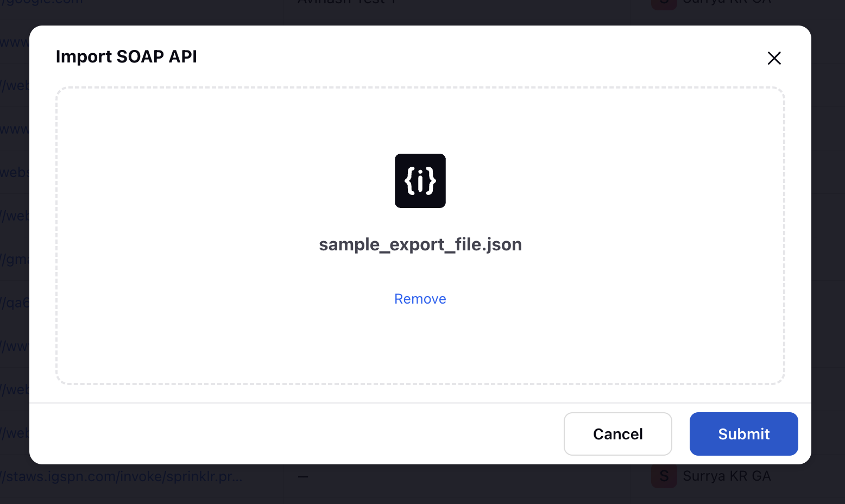Click the Avinash Test cell at top

pyautogui.click(x=347, y=2)
